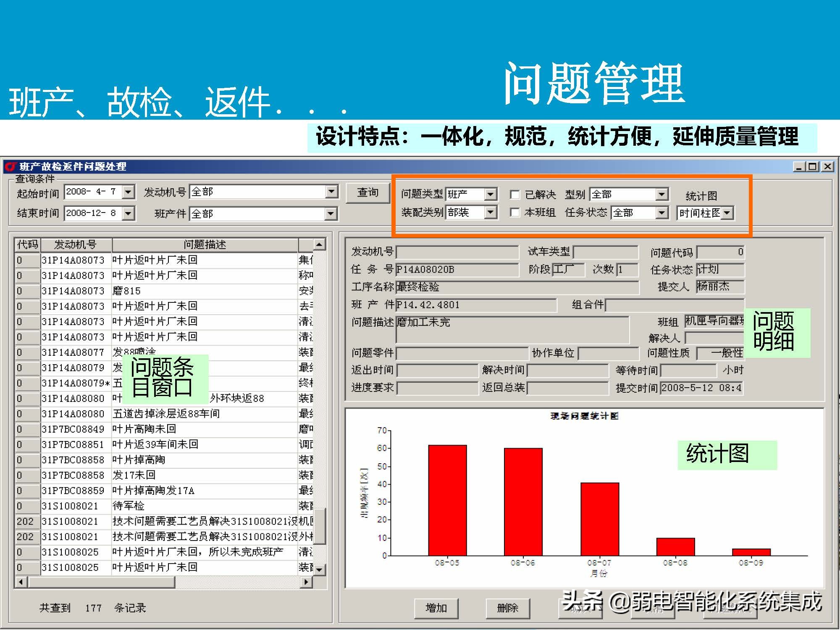Expand the 发动机号 combo box
Screen dimensions: 840x630
click(331, 192)
